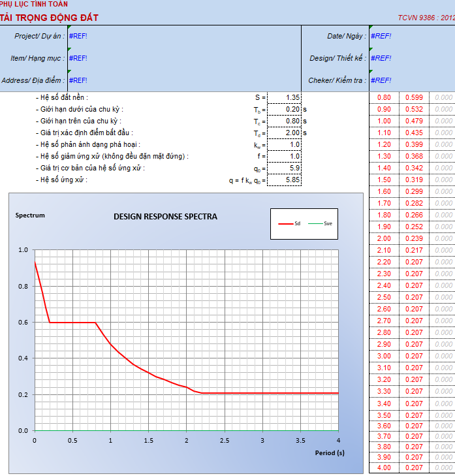455x476 pixels.
Task: Click the 'Hệ số giảm ứng xử' label
Action: click(112, 156)
